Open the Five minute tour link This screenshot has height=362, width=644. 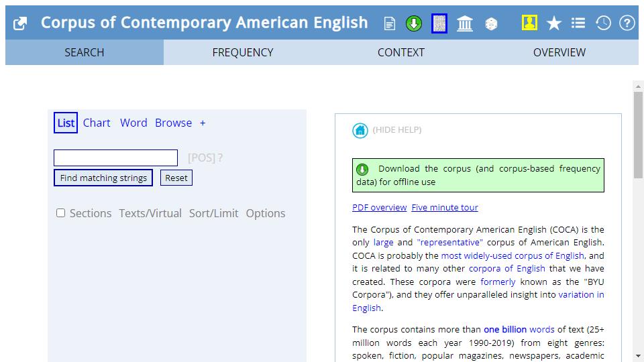tap(445, 208)
